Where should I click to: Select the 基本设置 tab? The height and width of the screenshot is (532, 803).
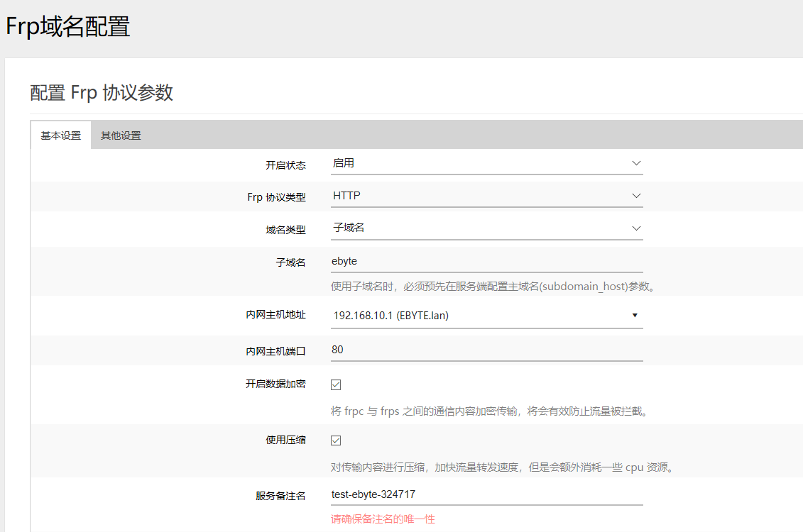60,135
